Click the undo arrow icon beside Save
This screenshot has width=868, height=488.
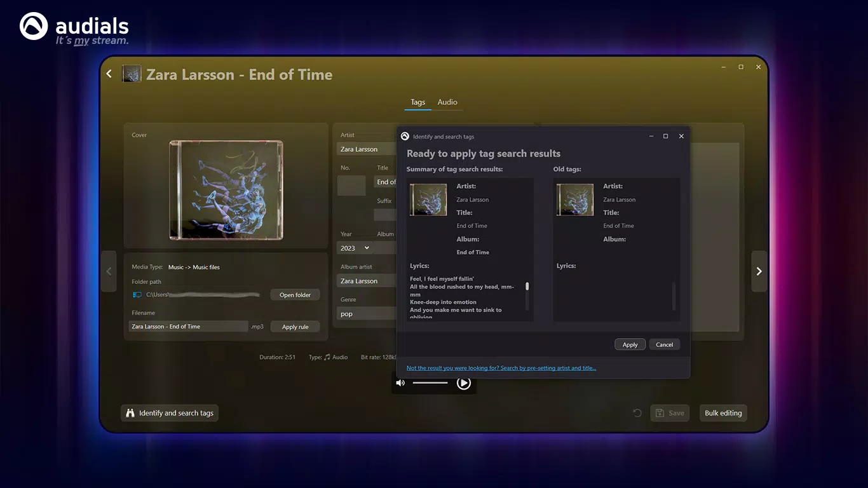637,413
